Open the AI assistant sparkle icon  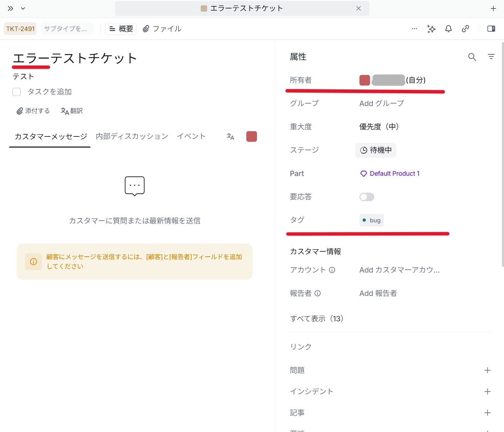(431, 29)
